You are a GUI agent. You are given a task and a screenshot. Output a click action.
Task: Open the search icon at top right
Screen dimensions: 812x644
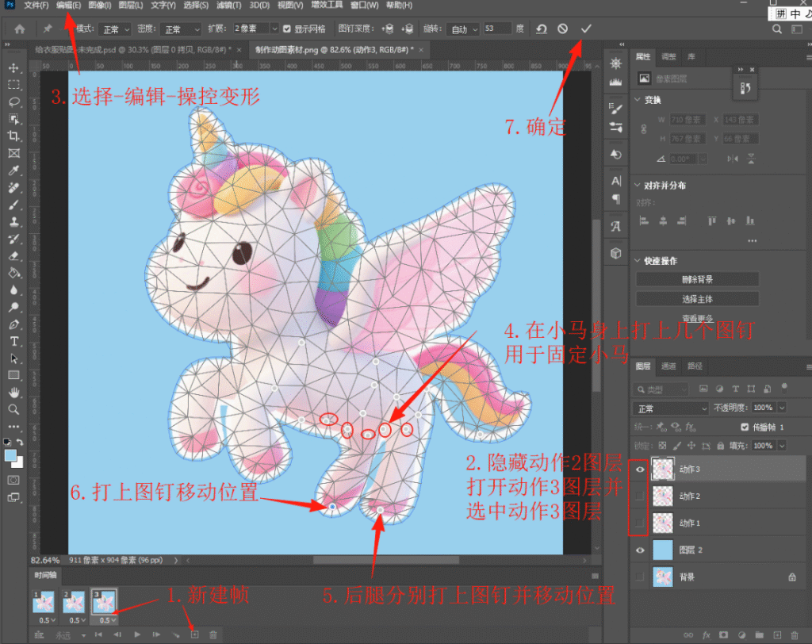pos(777,29)
